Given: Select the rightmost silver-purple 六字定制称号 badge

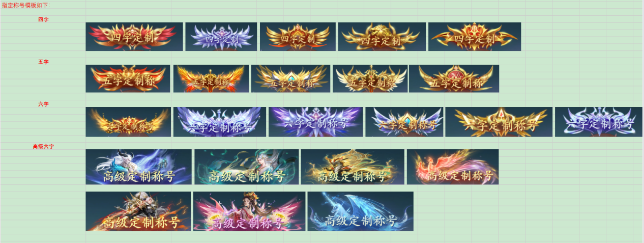Looking at the screenshot, I should click(x=599, y=122).
